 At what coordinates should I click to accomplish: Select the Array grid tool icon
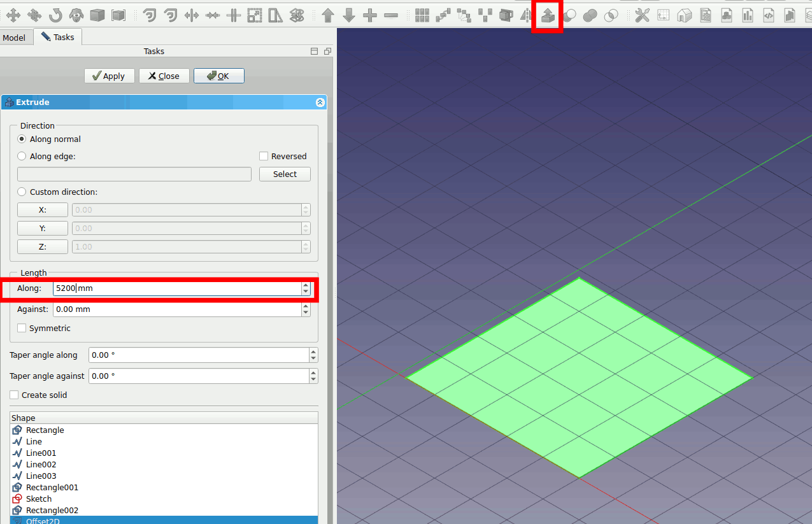pos(422,15)
